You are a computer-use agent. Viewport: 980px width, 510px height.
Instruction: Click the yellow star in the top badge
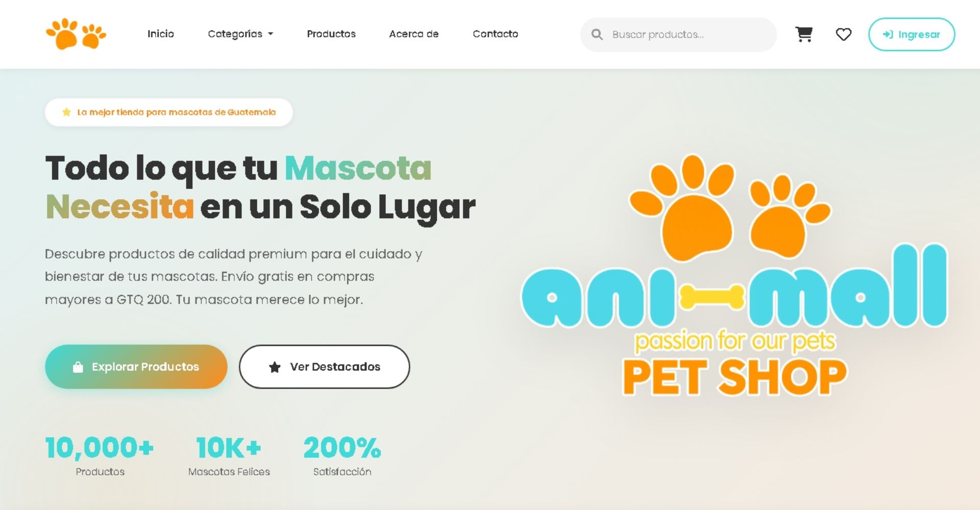(x=66, y=112)
